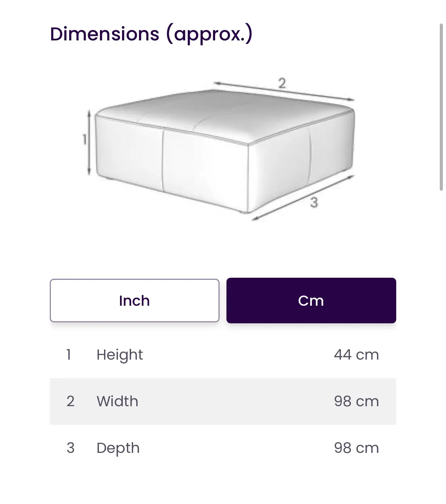This screenshot has height=504, width=446.
Task: Click the 98 cm width value
Action: pyautogui.click(x=356, y=401)
